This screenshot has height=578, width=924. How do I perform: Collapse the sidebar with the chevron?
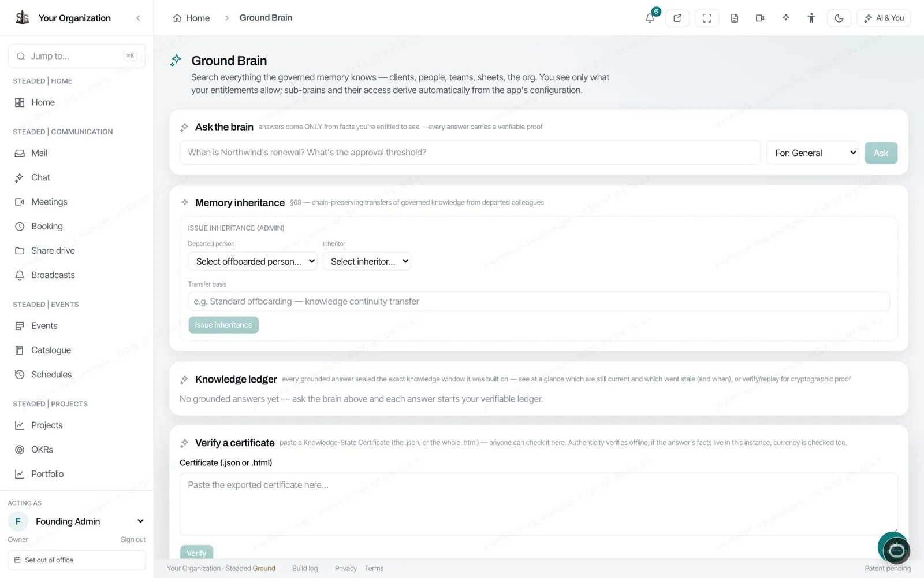(138, 18)
